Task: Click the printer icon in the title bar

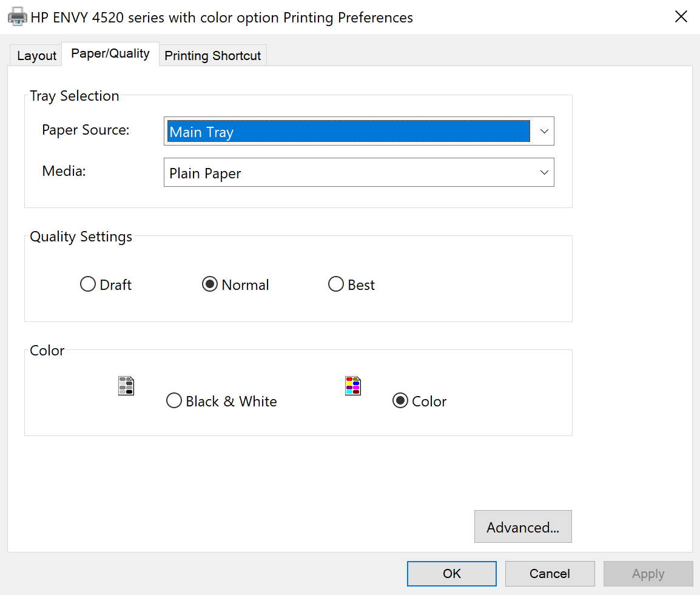Action: pos(16,16)
